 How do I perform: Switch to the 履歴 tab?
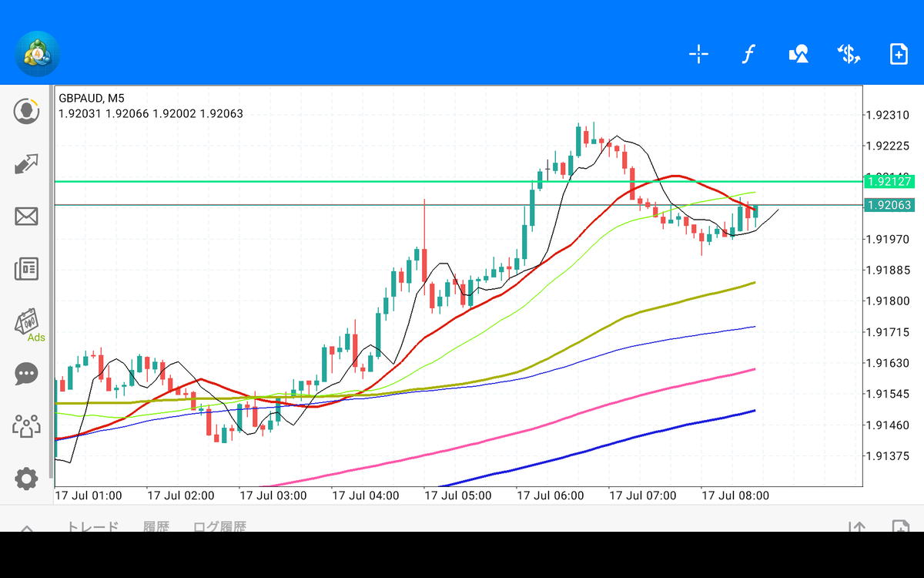coord(156,526)
